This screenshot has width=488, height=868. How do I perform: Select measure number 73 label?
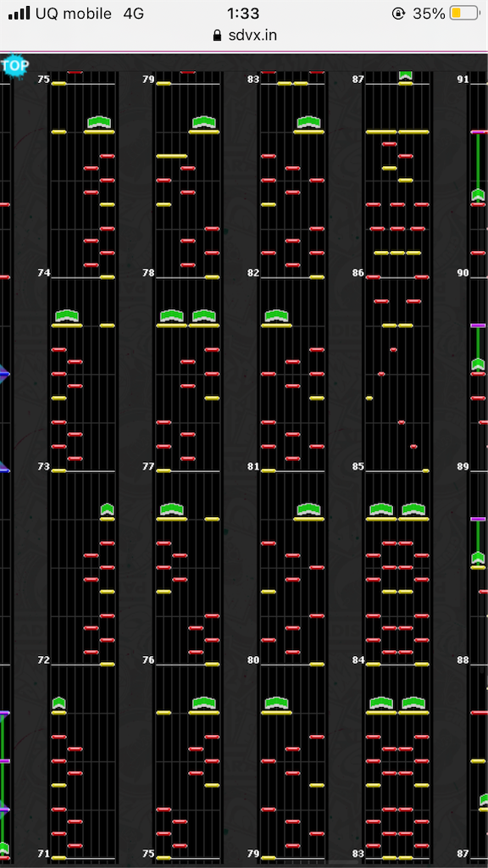click(x=43, y=467)
